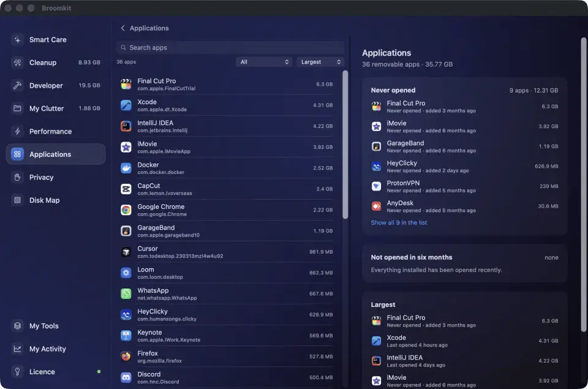
Task: Open the All filter dropdown
Action: (264, 62)
